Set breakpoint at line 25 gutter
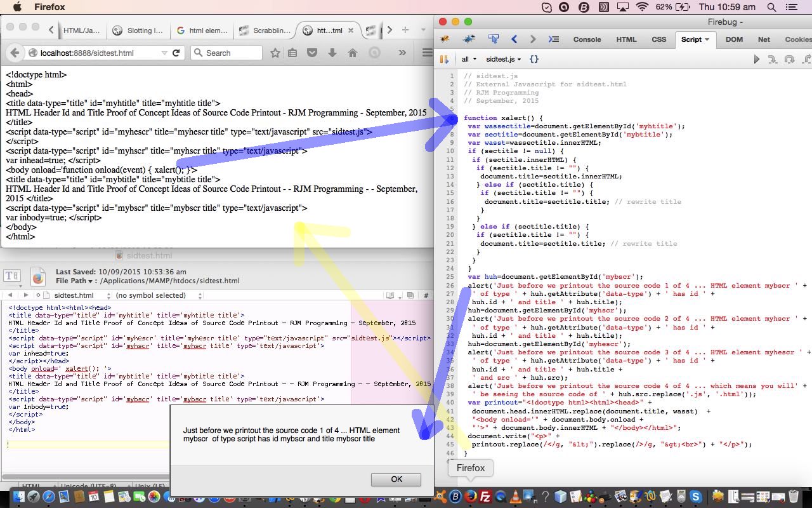 pyautogui.click(x=450, y=277)
